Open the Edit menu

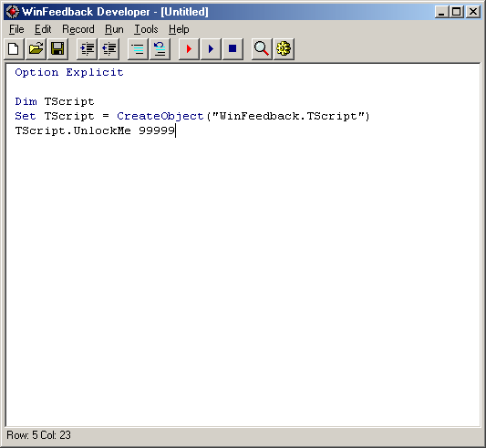tap(43, 29)
